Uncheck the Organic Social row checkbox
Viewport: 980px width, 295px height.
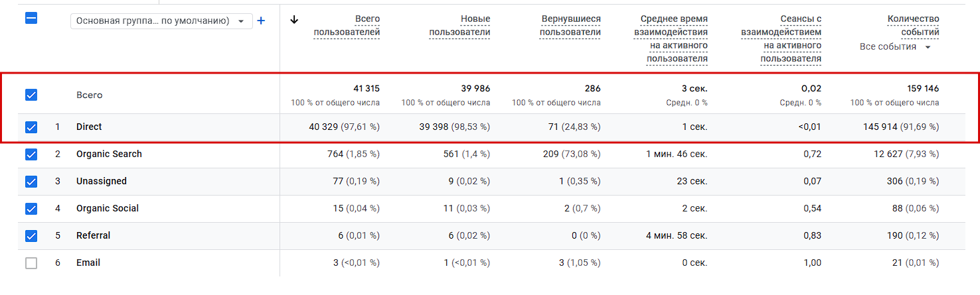pyautogui.click(x=31, y=208)
